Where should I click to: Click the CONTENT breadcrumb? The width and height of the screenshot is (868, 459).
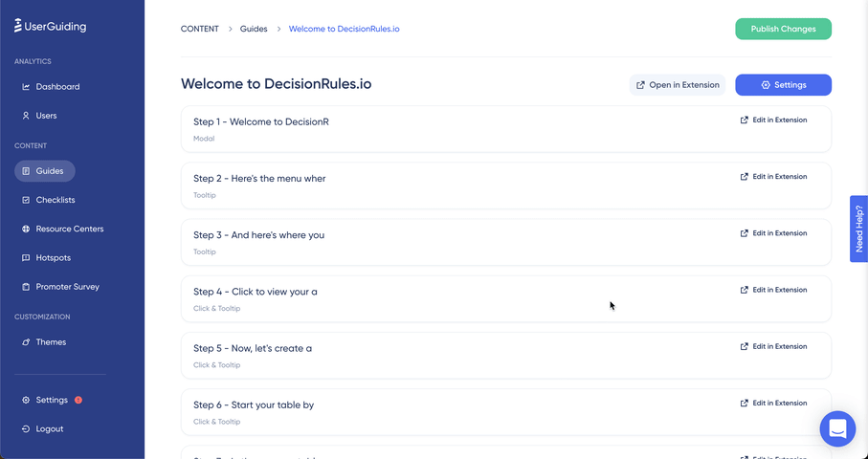click(x=200, y=29)
